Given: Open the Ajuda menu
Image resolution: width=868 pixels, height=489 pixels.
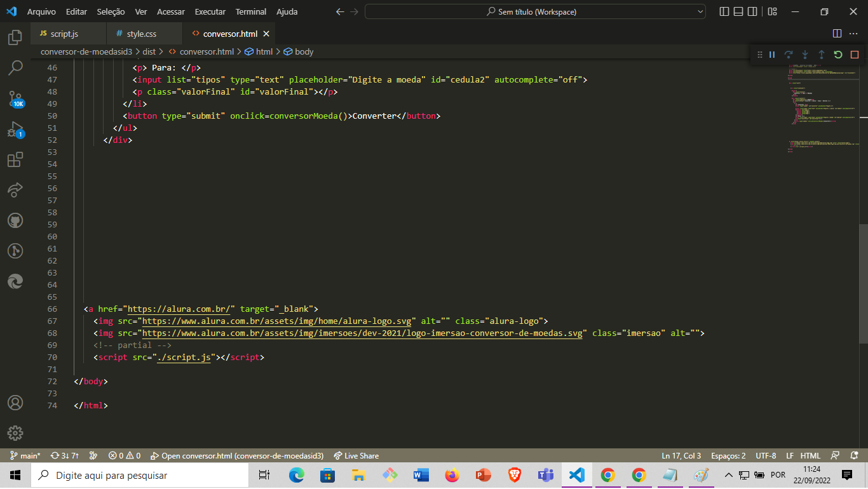Looking at the screenshot, I should coord(287,11).
